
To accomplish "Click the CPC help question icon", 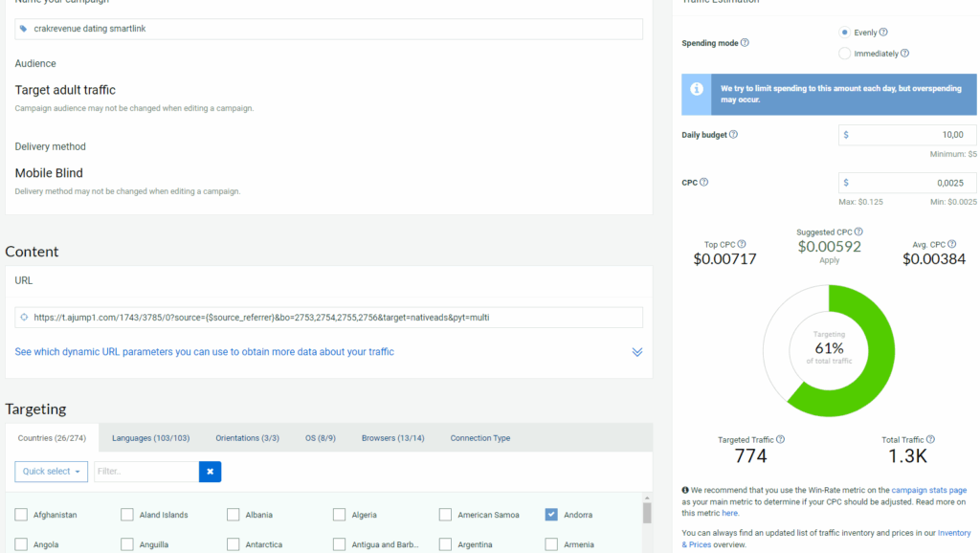I will tap(703, 182).
